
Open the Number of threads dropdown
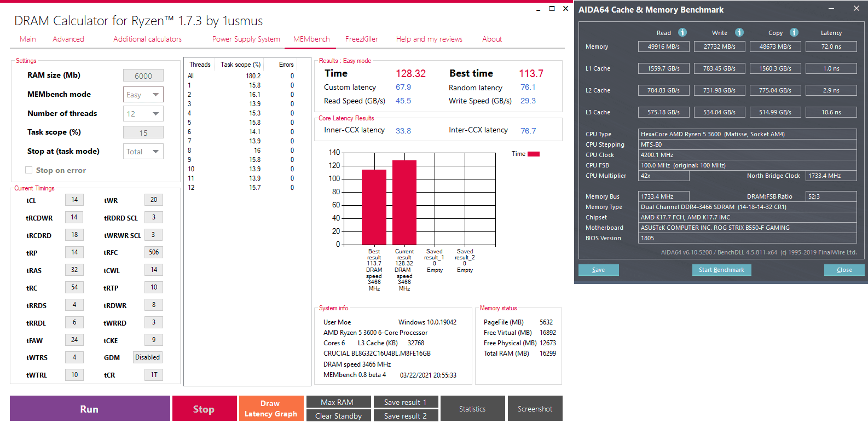pos(143,114)
